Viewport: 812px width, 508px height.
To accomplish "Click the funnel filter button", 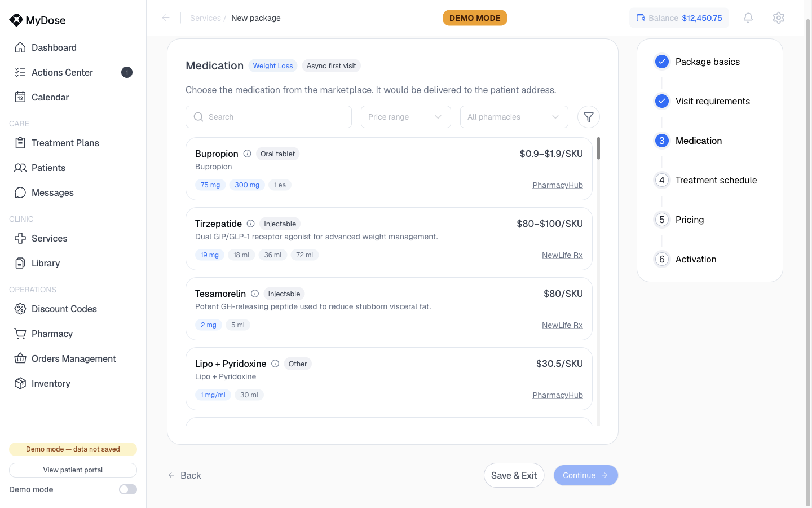I will pyautogui.click(x=589, y=117).
